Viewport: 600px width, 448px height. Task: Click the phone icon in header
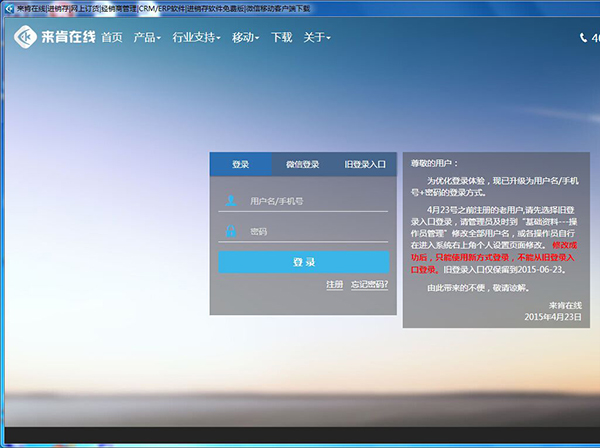coord(584,38)
